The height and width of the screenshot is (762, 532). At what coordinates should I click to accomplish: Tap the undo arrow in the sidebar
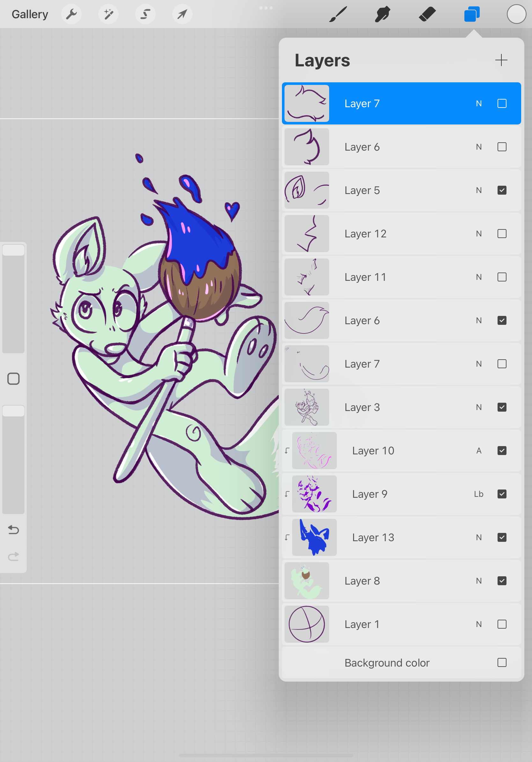click(13, 530)
